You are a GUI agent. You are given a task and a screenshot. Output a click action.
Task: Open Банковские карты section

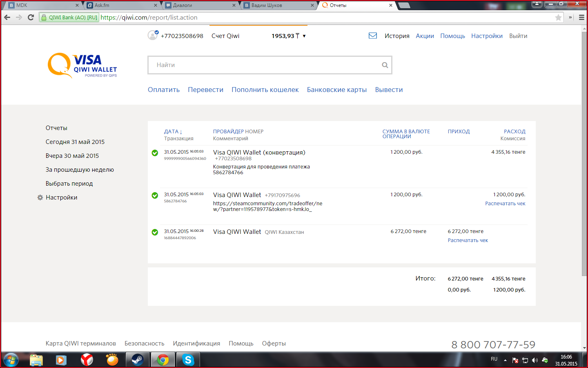(337, 90)
